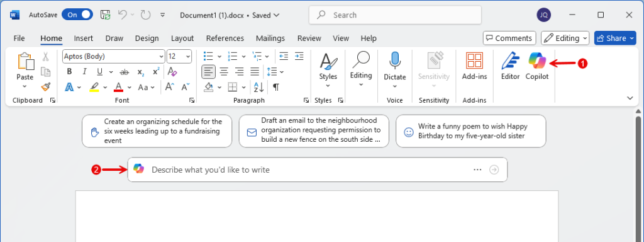Apply strikethrough formatting
The image size is (644, 242).
pos(124,72)
